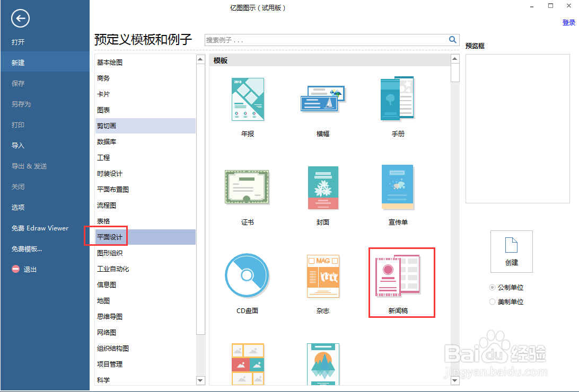The height and width of the screenshot is (392, 579).
Task: Click template pane scroll-up arrow
Action: click(455, 59)
